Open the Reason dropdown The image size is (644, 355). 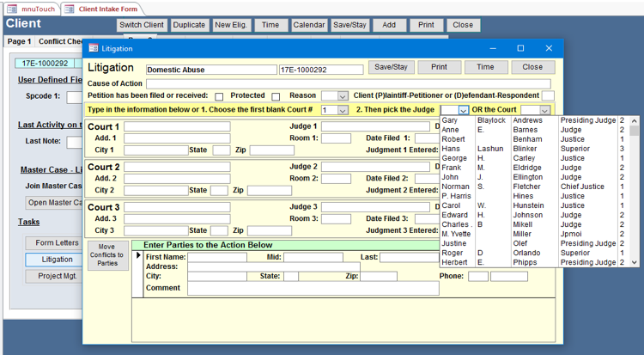(x=343, y=96)
